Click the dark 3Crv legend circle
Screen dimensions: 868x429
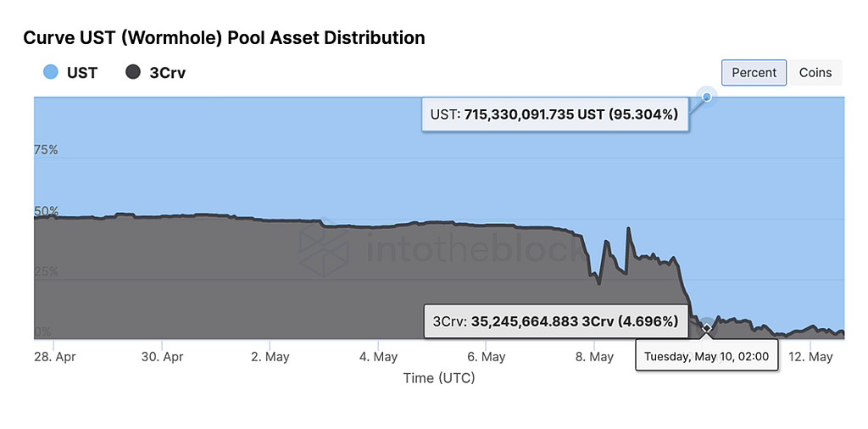tap(133, 72)
